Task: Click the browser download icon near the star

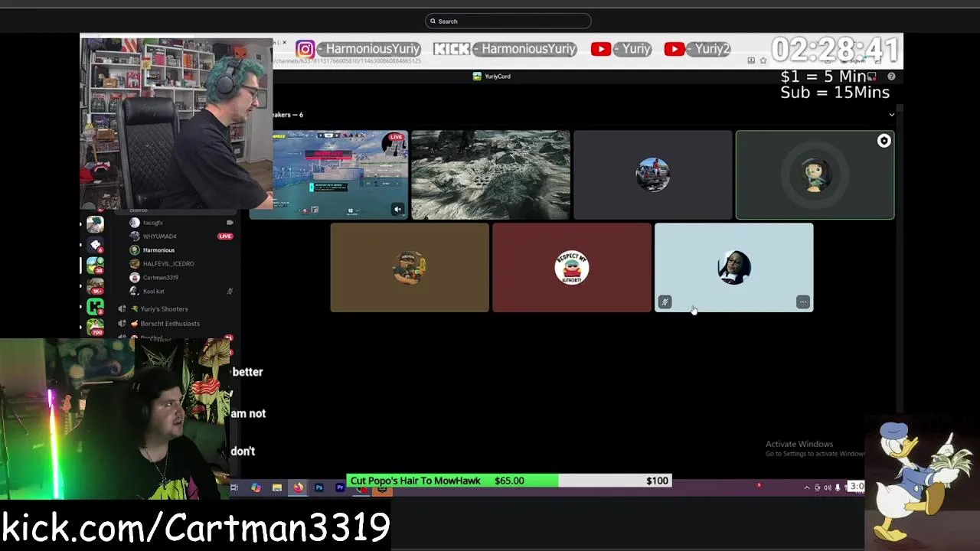Action: point(751,60)
